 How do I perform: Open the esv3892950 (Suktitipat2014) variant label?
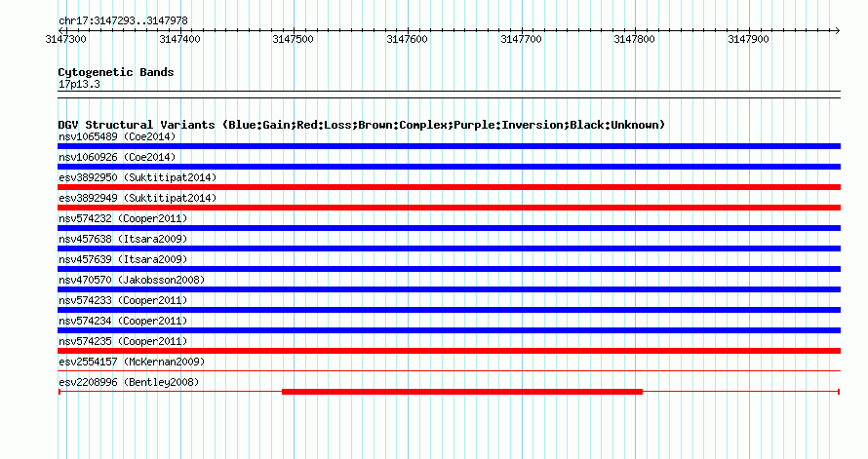[x=138, y=177]
